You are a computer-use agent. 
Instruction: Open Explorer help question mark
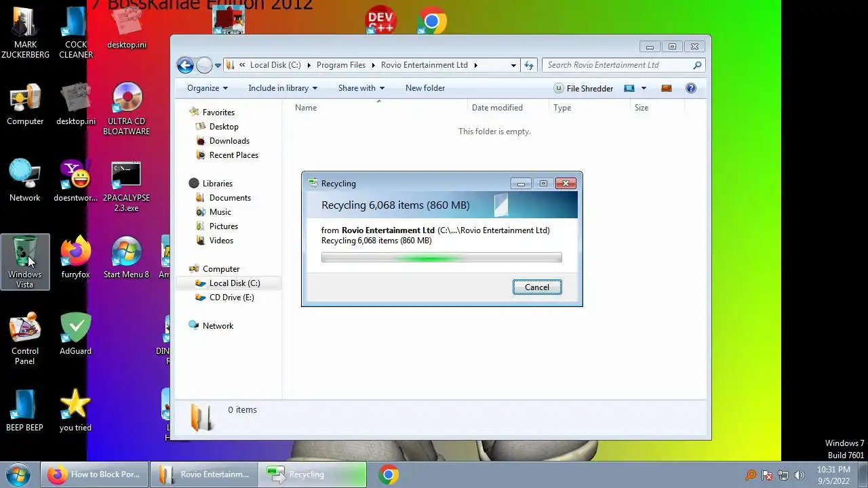coord(691,88)
